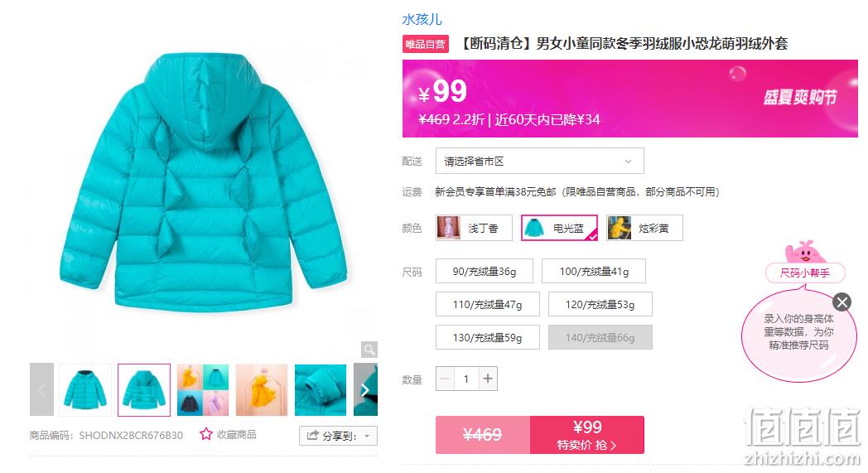The image size is (868, 473).
Task: Show next product thumbnails with right arrow
Action: [365, 390]
